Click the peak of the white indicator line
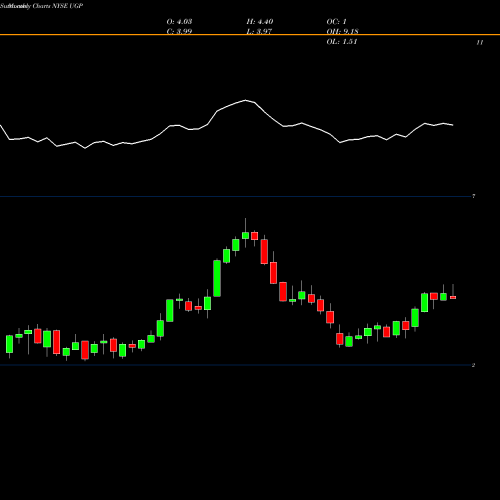Viewport: 500px width, 500px height. point(246,100)
